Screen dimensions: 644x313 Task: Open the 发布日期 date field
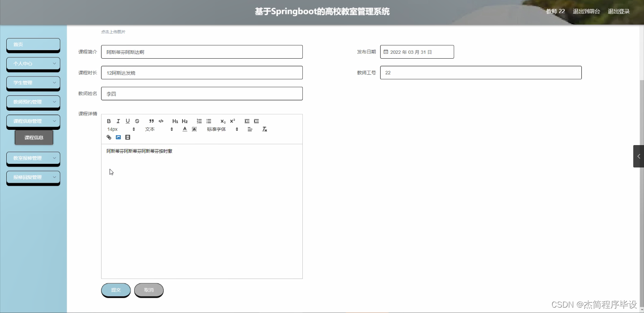417,51
